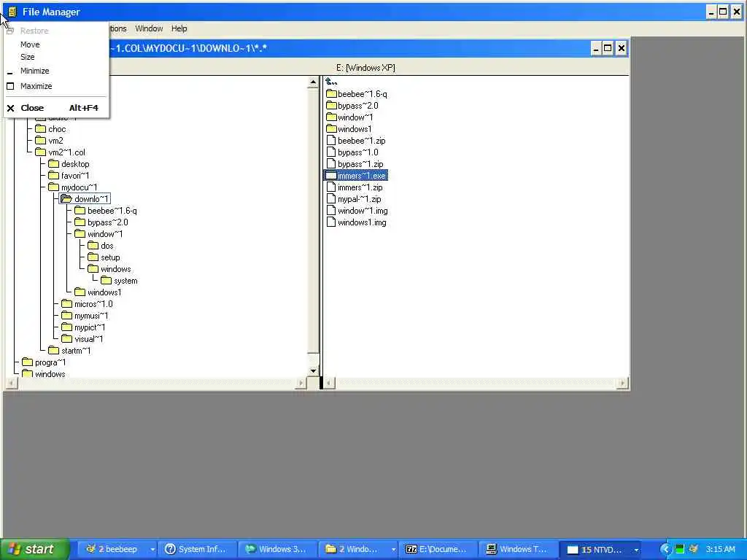Choose Move from the system menu
Image resolution: width=747 pixels, height=560 pixels.
click(30, 44)
